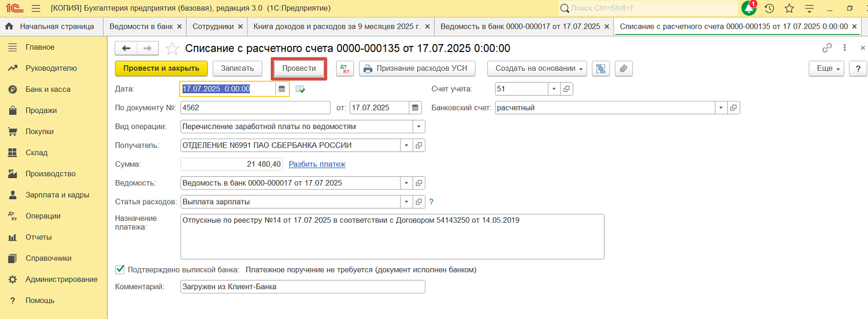Click into Комментарий input field
868x319 pixels.
(x=303, y=287)
